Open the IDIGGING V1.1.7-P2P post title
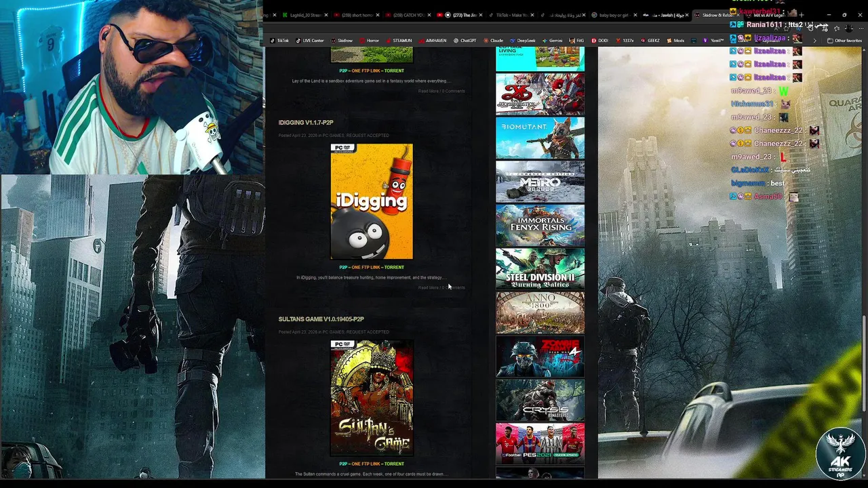Viewport: 868px width, 488px height. [x=306, y=123]
